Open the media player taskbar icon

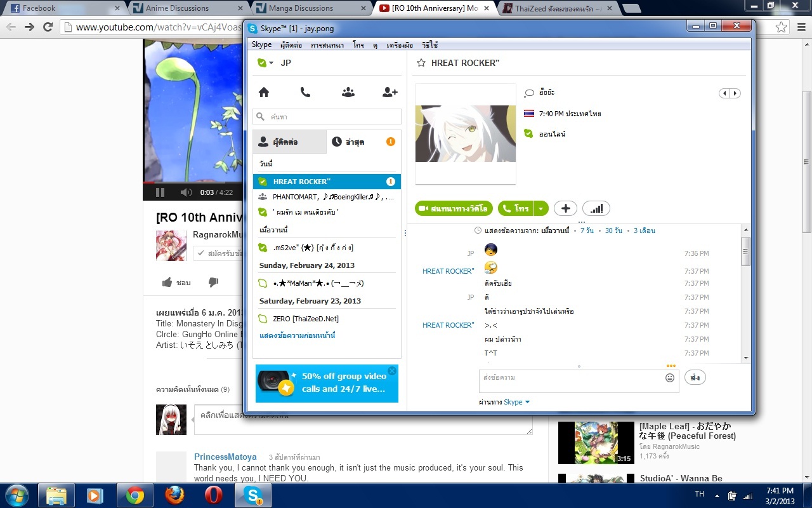95,495
